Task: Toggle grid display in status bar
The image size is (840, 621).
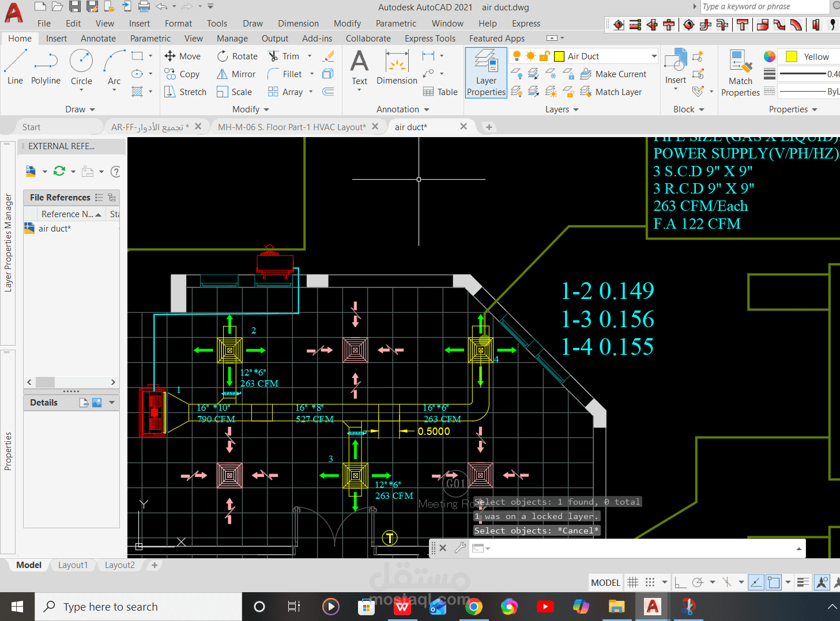Action: click(x=633, y=582)
